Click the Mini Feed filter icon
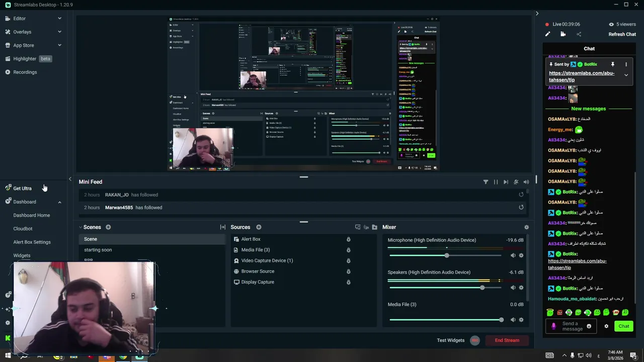The image size is (644, 362). (x=486, y=182)
